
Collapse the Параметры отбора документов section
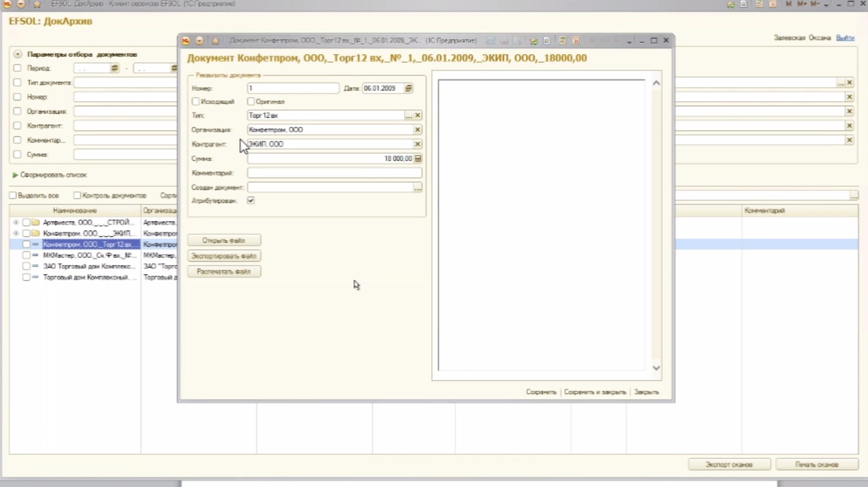point(18,54)
